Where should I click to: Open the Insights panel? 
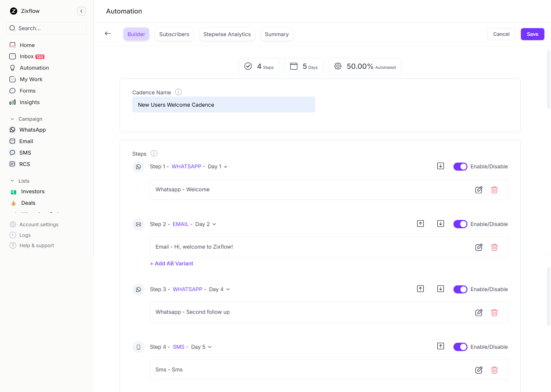30,102
